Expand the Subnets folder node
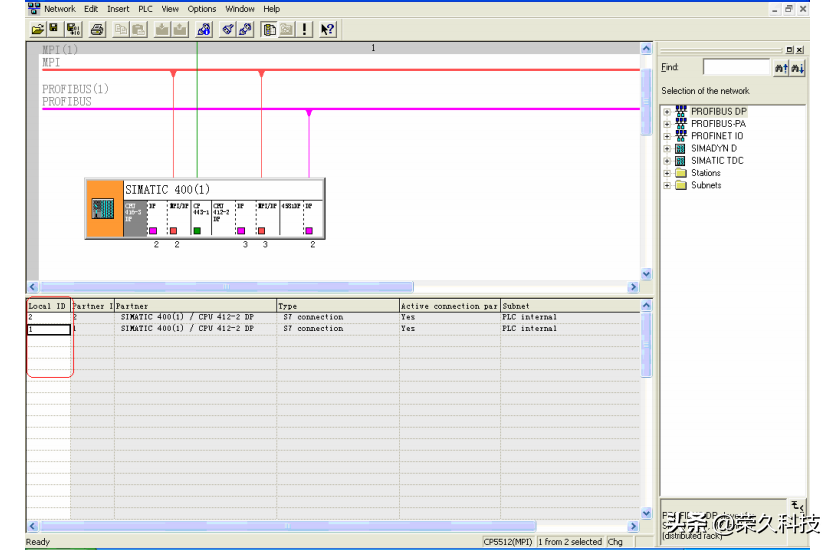This screenshot has height=550, width=836. [667, 185]
